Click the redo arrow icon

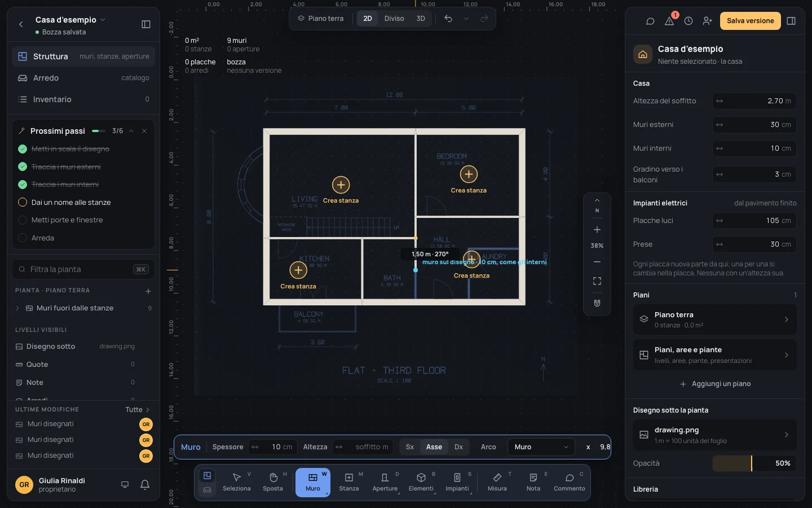coord(484,19)
